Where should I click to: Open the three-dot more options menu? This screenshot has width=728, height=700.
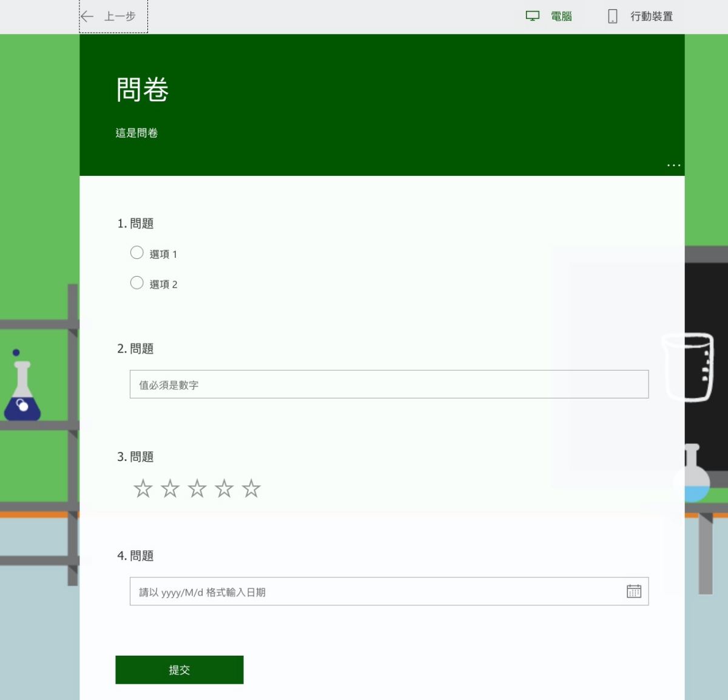click(673, 165)
